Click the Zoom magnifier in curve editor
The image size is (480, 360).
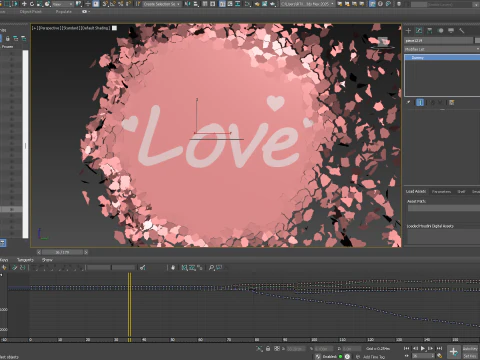coord(211,268)
